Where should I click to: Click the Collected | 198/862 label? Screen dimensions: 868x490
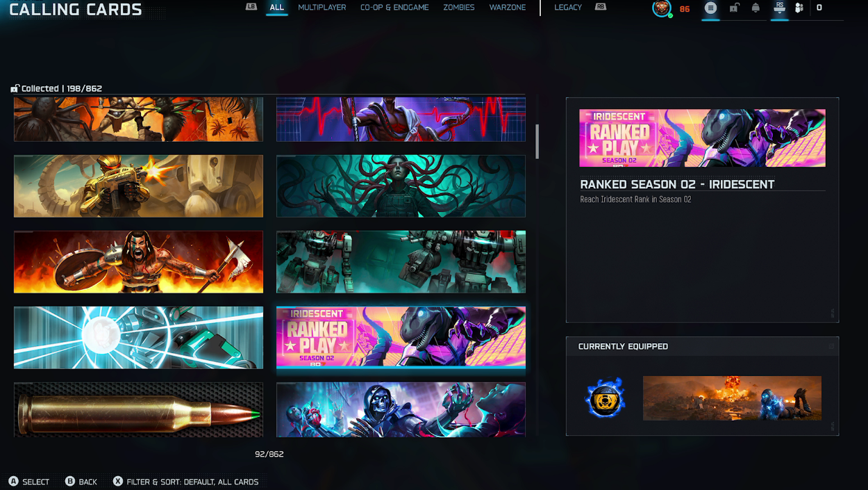pos(62,88)
